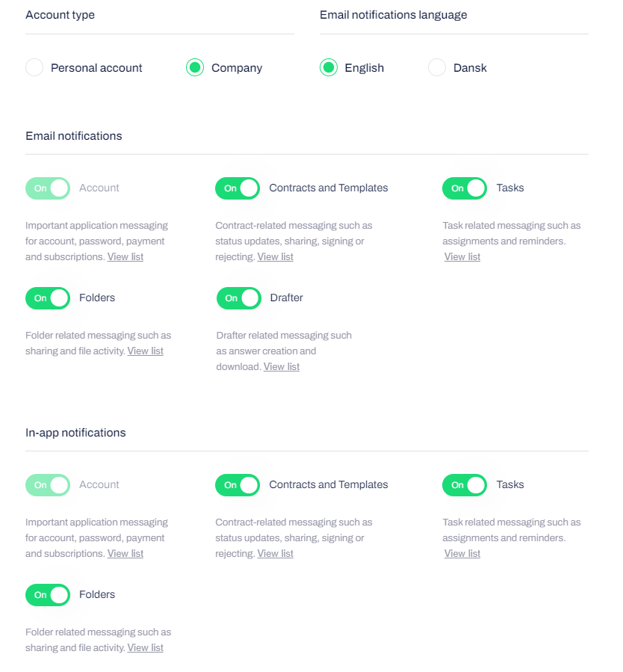Open View list for email Folders messaging
This screenshot has height=672, width=623.
pos(146,351)
